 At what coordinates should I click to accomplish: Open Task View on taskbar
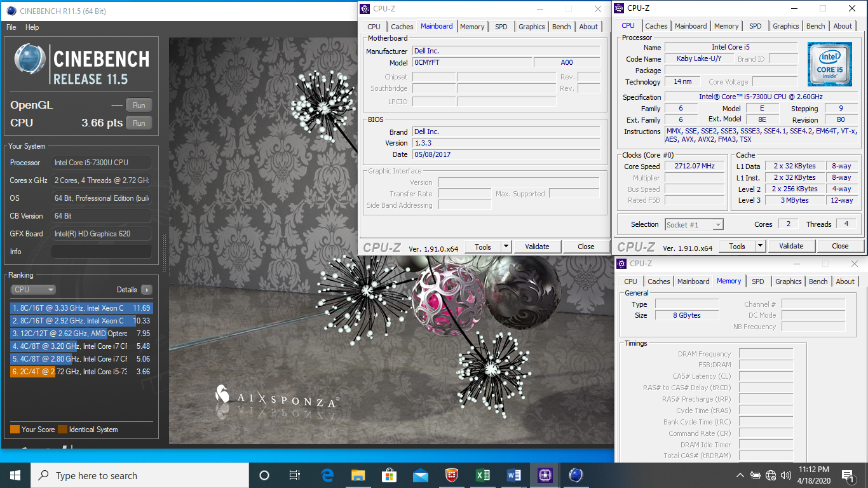tap(295, 475)
